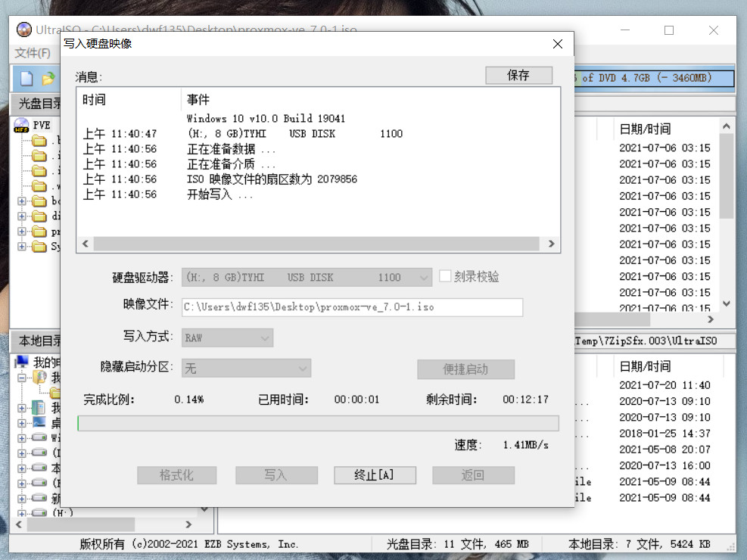Click the New file toolbar icon
This screenshot has width=747, height=560.
pos(26,78)
